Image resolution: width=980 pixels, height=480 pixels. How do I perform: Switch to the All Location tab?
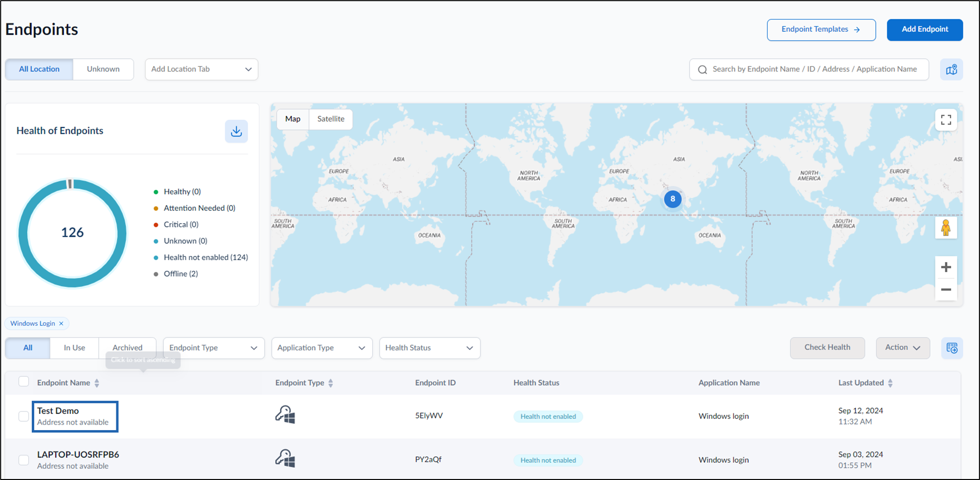click(x=39, y=69)
